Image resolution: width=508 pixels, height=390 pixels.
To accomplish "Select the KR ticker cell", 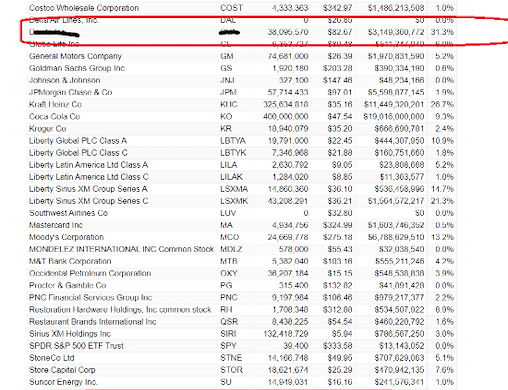I will point(226,128).
